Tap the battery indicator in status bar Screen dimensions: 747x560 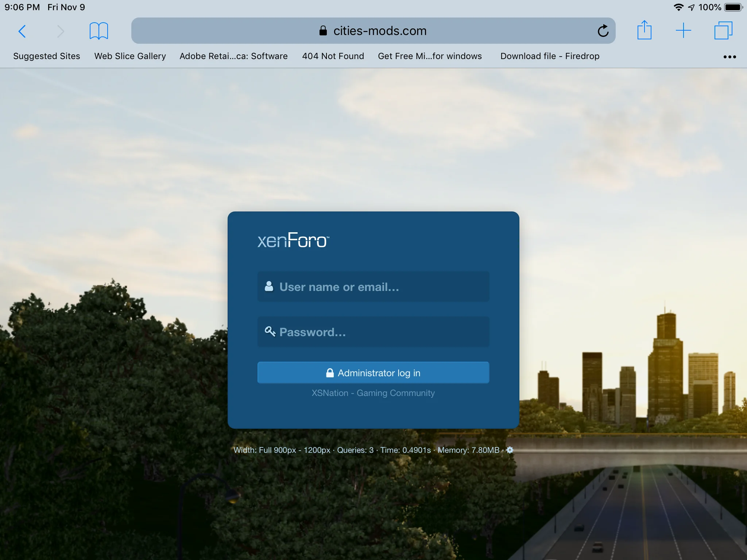coord(734,7)
